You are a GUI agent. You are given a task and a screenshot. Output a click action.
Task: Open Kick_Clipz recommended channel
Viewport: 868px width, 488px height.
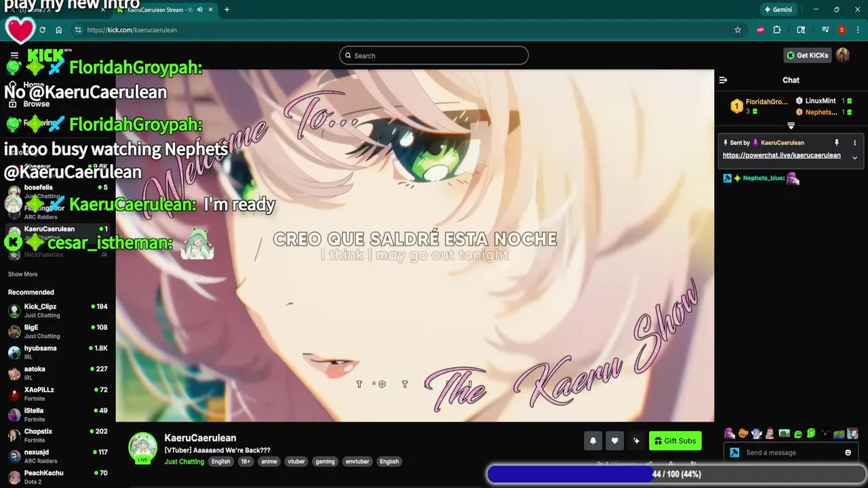tap(58, 310)
